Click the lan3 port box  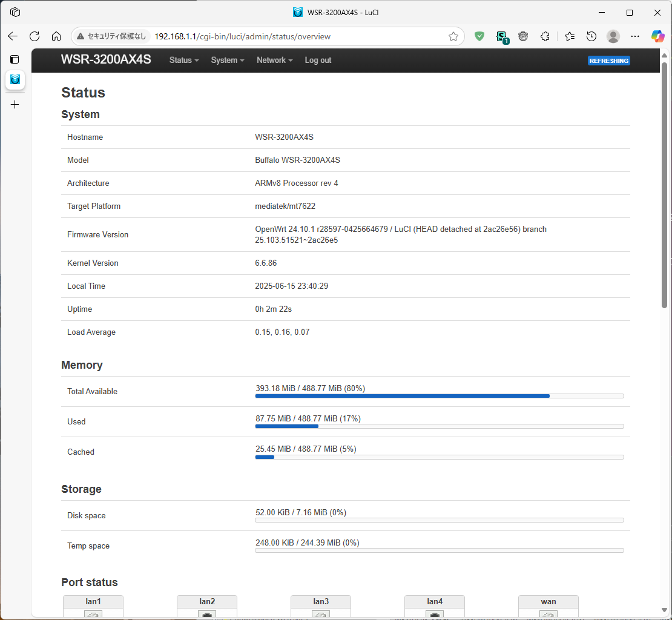point(321,606)
